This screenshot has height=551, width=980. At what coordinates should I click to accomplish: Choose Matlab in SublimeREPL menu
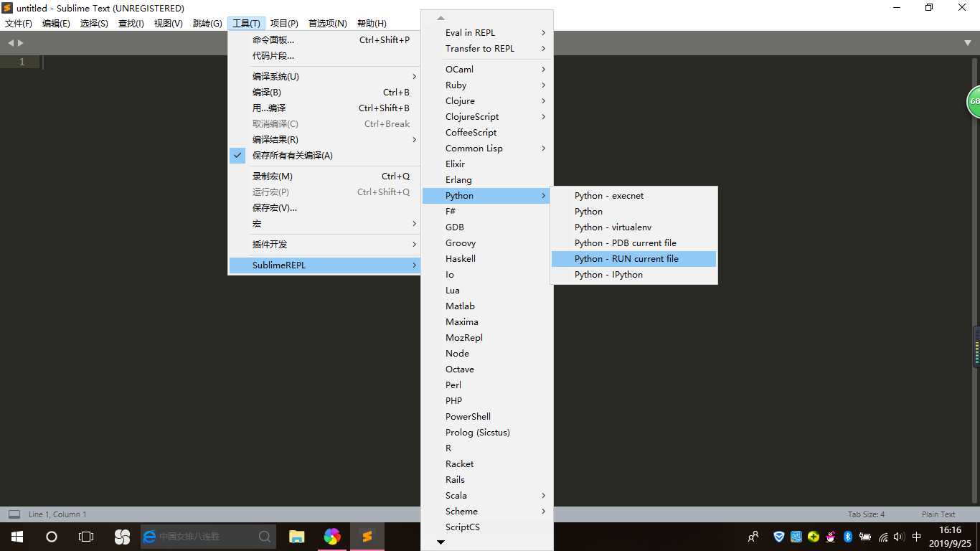[x=486, y=306]
